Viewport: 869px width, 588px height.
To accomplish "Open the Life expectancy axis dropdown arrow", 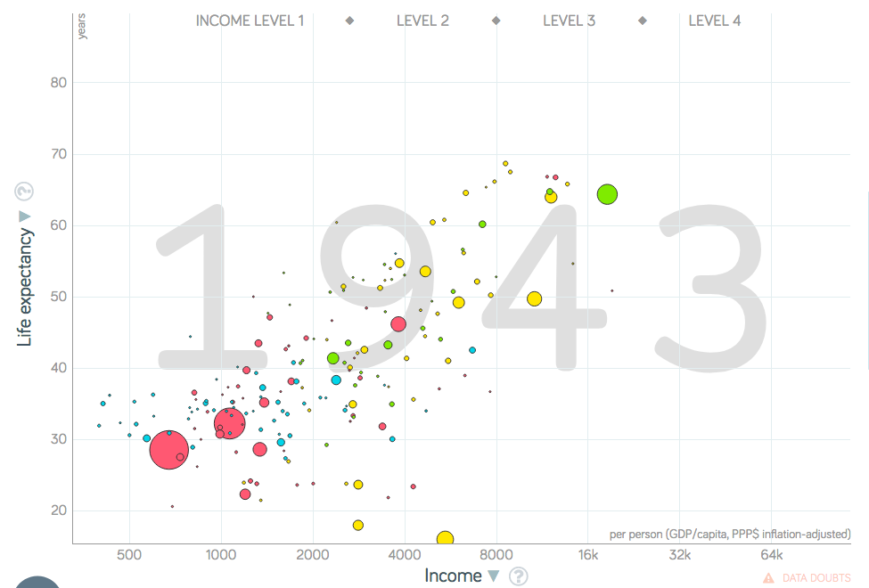I will click(25, 216).
